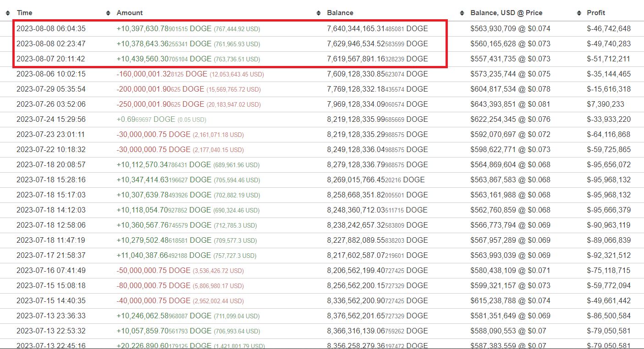This screenshot has height=349, width=644.
Task: Select timestamp 2023-07-29 05:35:54
Action: coord(51,89)
